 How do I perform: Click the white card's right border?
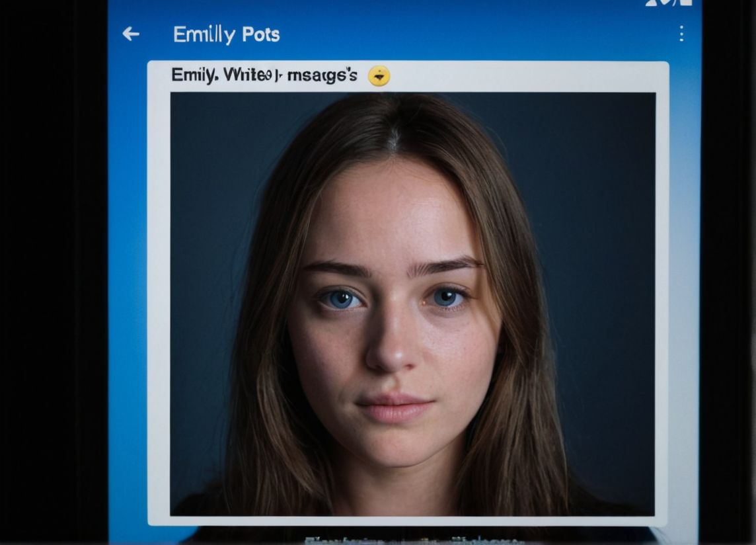(x=661, y=304)
